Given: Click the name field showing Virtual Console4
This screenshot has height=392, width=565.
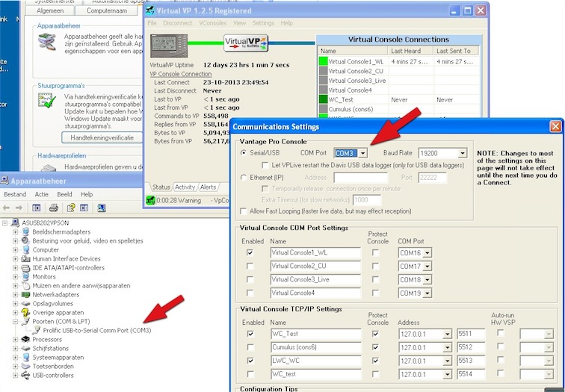Looking at the screenshot, I should pyautogui.click(x=315, y=293).
